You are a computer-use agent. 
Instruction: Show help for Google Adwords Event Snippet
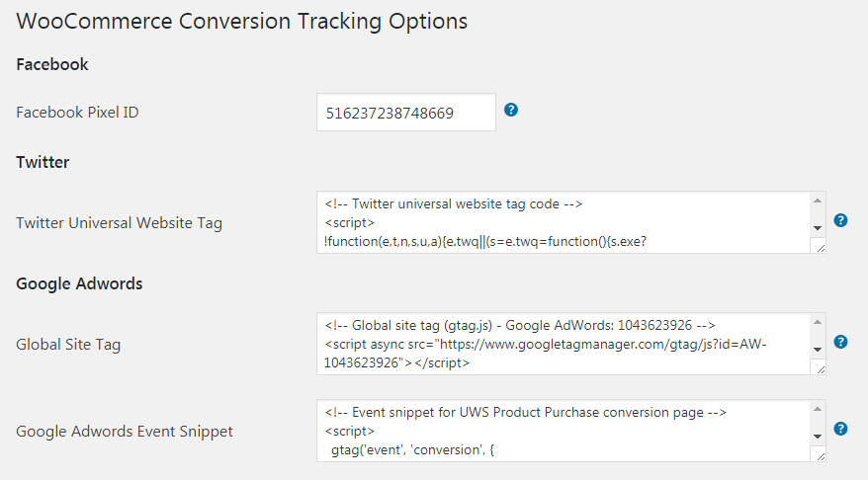pos(840,429)
